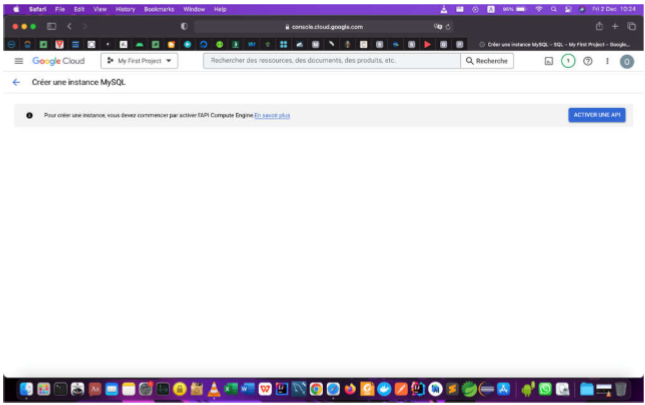Open Microsoft Excel from the Dock

click(x=231, y=389)
